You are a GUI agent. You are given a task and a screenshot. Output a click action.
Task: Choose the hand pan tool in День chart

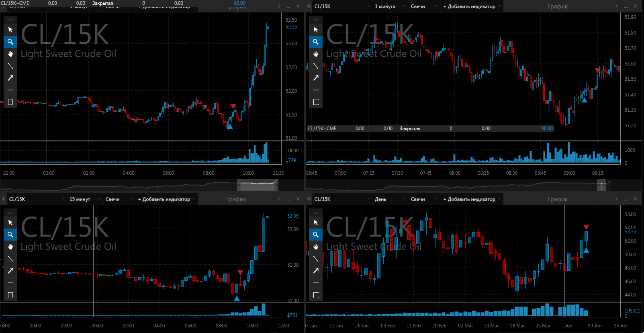coord(316,247)
